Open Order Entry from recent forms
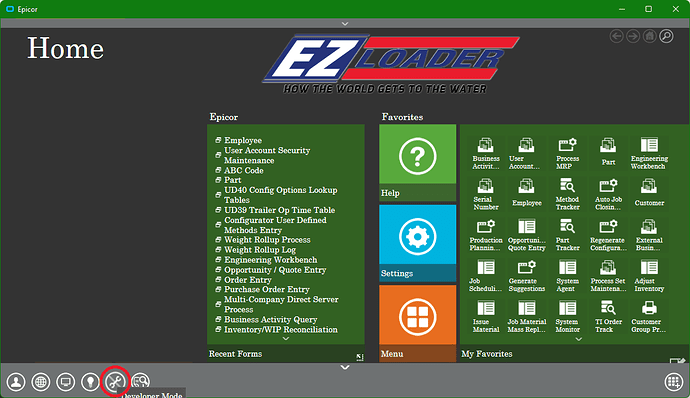 click(x=248, y=280)
